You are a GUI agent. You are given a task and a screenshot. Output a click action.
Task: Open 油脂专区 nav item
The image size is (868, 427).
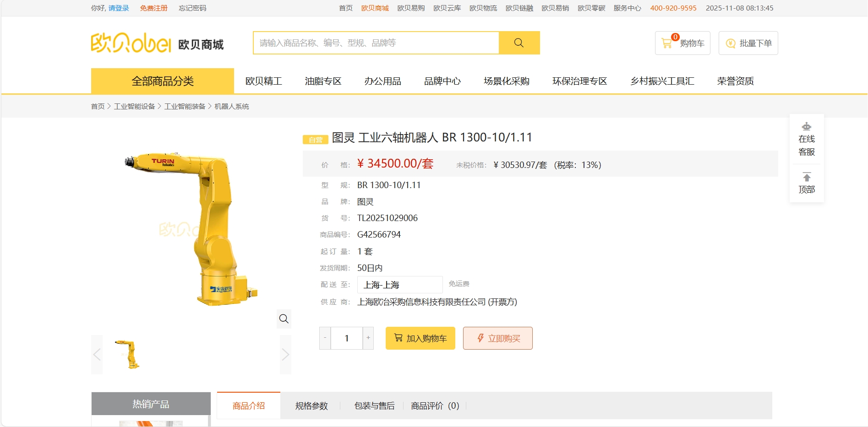coord(323,81)
